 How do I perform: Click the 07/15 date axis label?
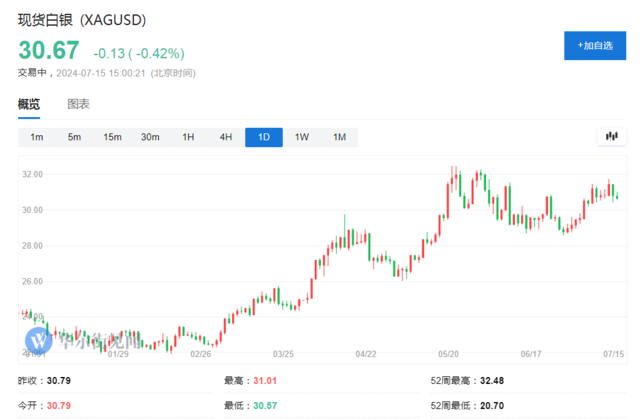(613, 354)
